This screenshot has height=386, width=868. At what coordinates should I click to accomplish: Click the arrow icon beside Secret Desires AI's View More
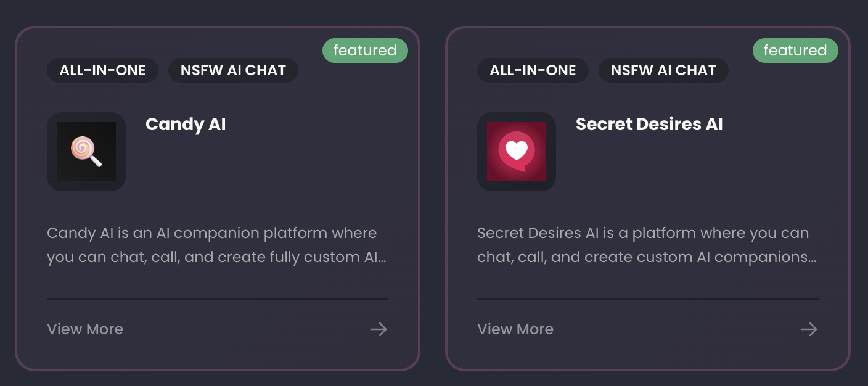tap(808, 329)
